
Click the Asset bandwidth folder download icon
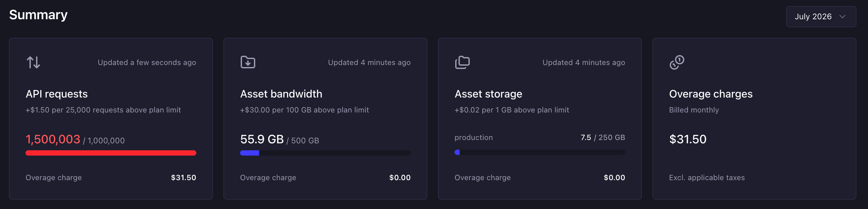pyautogui.click(x=248, y=62)
